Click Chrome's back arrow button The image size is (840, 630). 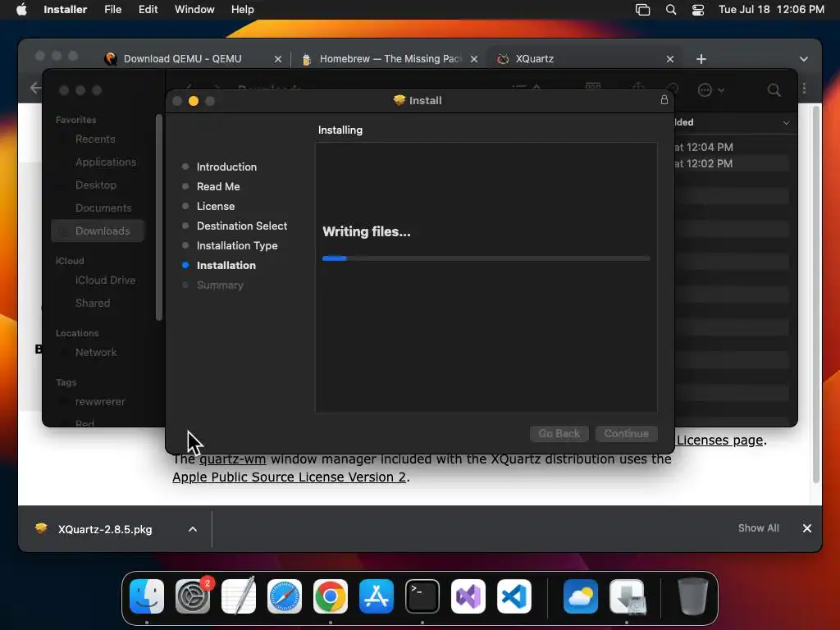click(35, 88)
